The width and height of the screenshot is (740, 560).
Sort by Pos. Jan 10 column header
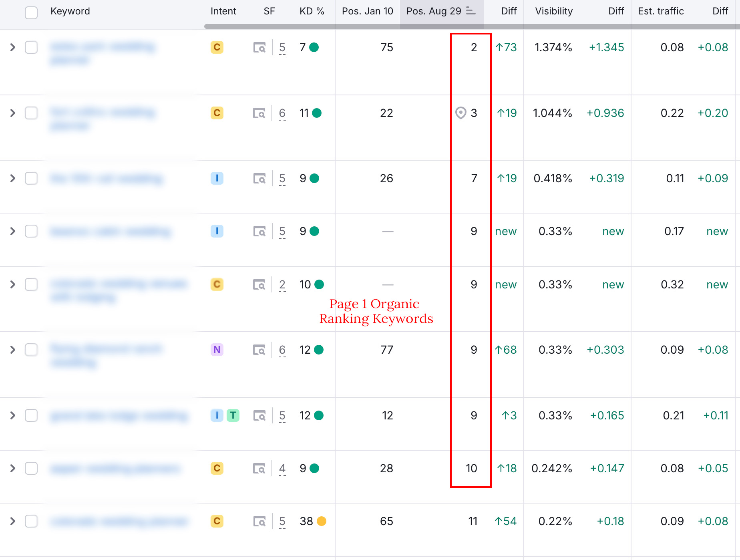[x=368, y=11]
